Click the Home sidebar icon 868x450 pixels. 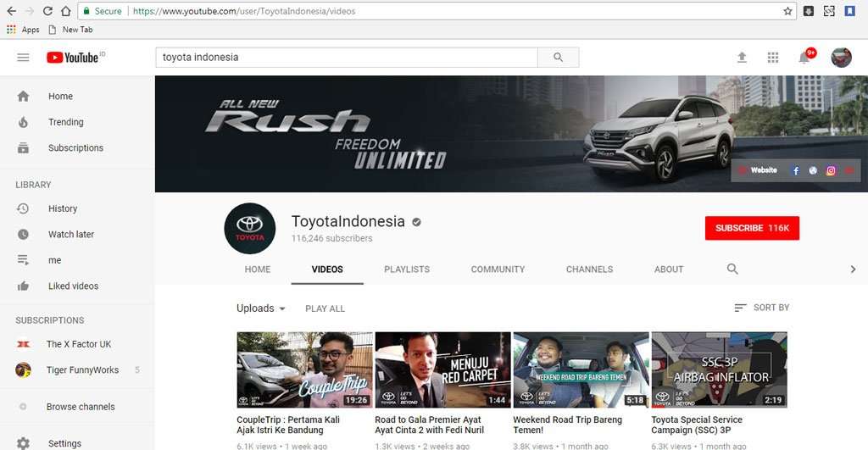tap(23, 97)
